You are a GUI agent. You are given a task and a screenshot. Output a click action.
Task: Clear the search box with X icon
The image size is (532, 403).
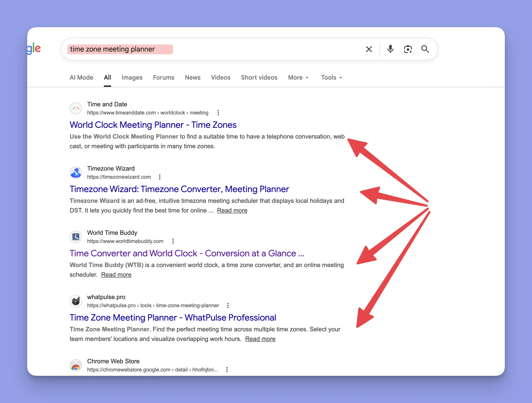pos(369,49)
